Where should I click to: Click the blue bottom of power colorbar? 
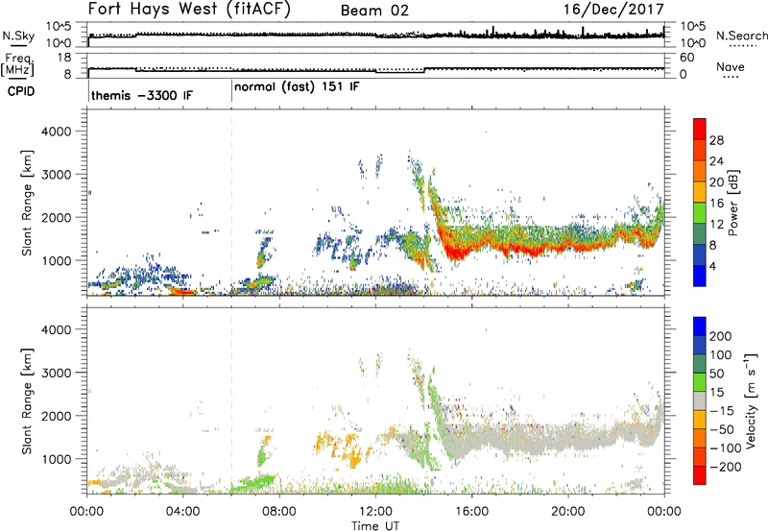pyautogui.click(x=700, y=276)
